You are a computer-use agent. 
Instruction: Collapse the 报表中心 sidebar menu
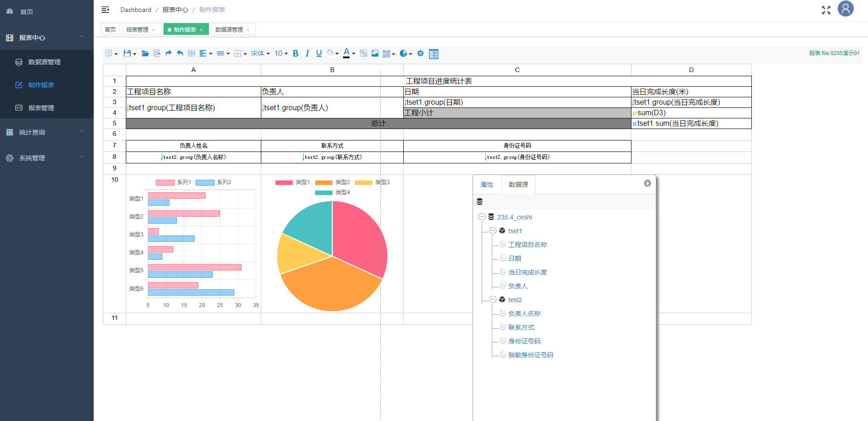(x=47, y=38)
